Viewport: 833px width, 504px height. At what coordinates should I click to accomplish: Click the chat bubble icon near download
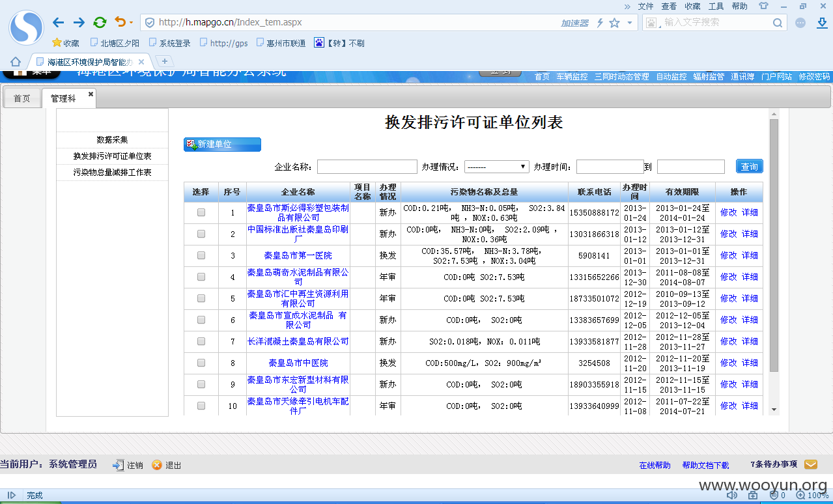point(801,23)
